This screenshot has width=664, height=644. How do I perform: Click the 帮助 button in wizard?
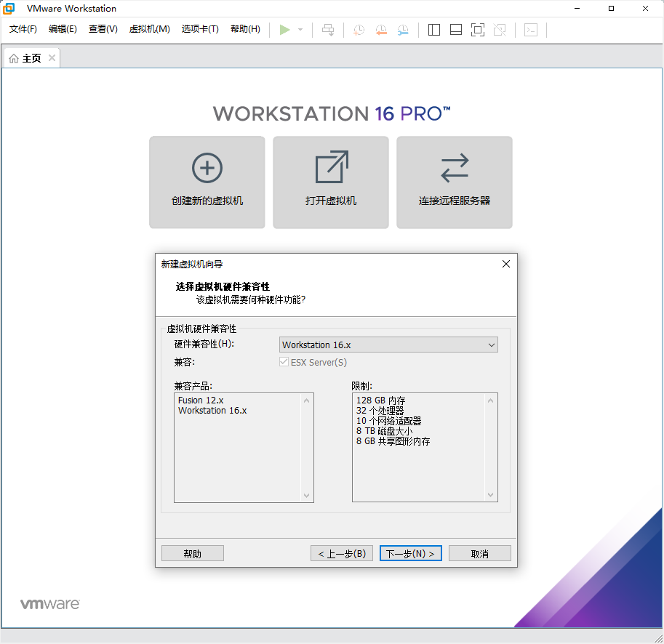[193, 553]
